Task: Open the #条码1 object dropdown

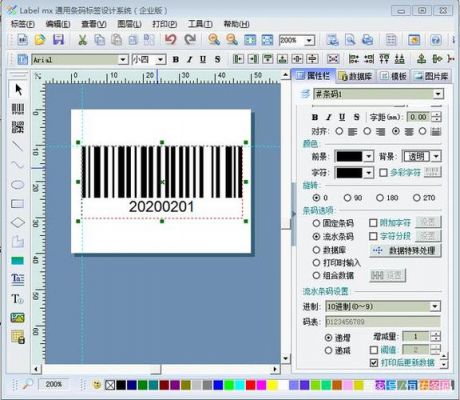Action: tap(438, 94)
